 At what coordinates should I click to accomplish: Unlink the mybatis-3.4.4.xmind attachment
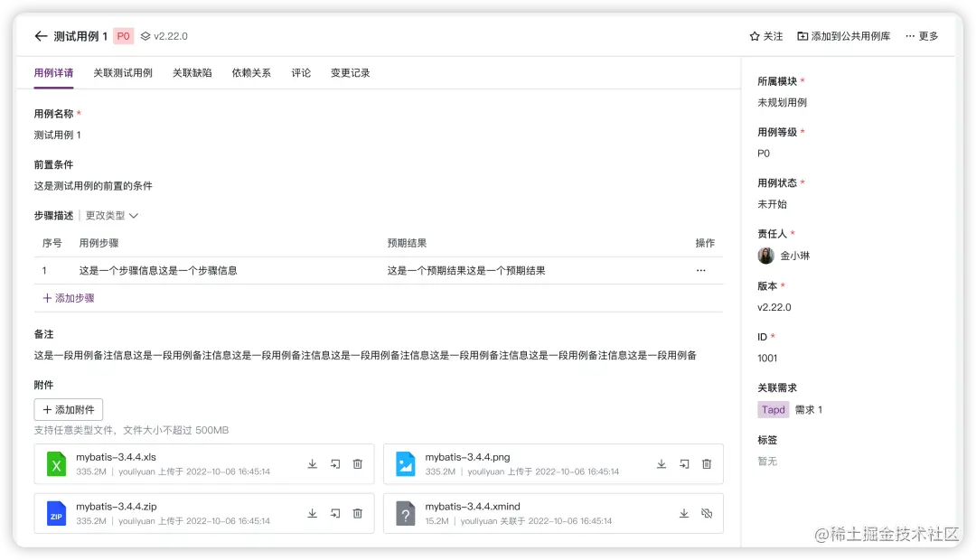(x=708, y=513)
